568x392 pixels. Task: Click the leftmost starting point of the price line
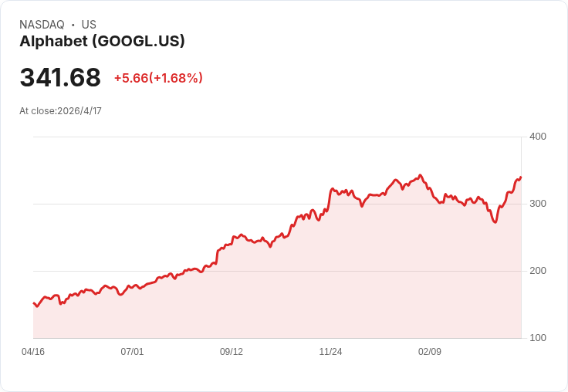coord(34,303)
